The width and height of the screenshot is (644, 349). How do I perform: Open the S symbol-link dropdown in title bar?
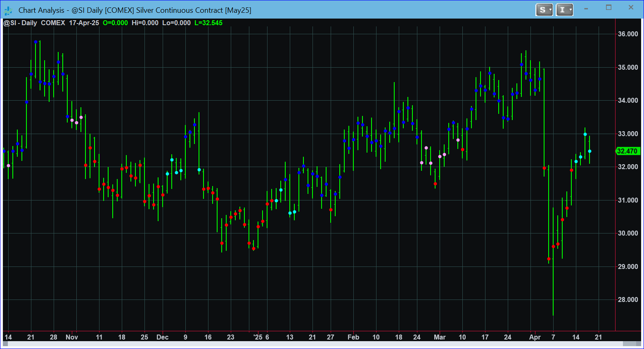coord(544,9)
